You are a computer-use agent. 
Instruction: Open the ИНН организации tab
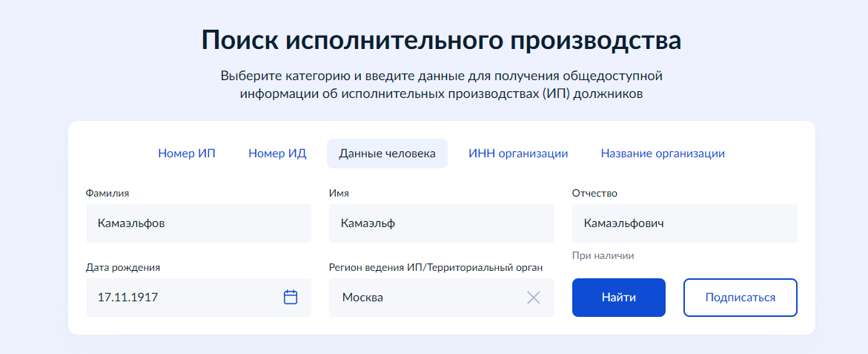point(518,154)
